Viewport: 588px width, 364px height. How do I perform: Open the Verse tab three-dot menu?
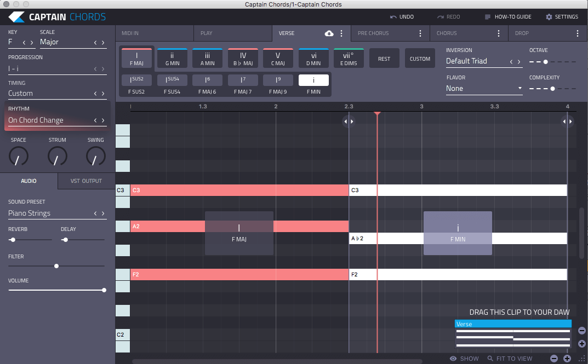tap(341, 33)
